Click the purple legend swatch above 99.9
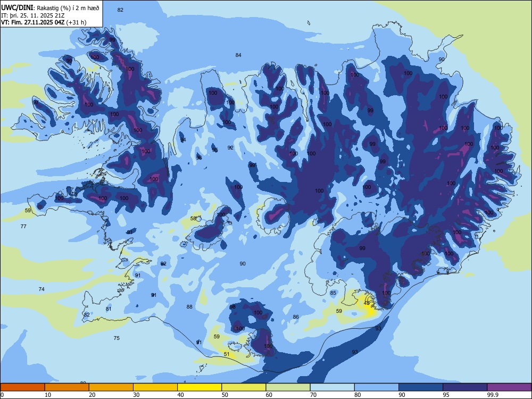 pyautogui.click(x=509, y=387)
